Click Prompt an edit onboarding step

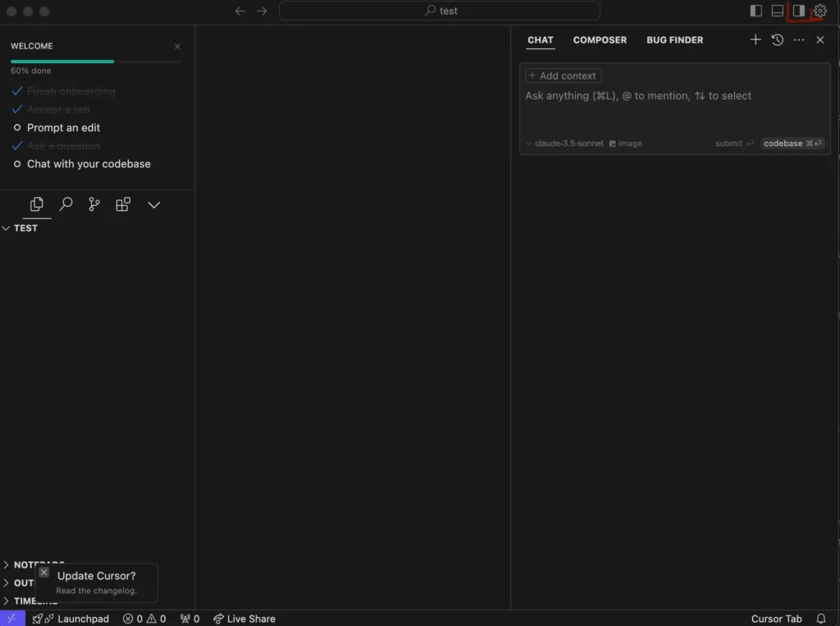tap(63, 128)
